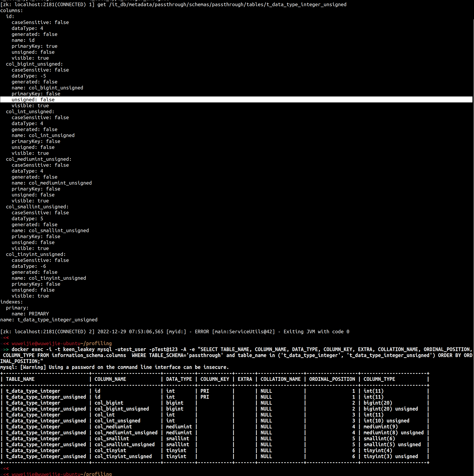Click the 'col_int_unsigned:' YAML key
The width and height of the screenshot is (474, 476).
[x=30, y=112]
